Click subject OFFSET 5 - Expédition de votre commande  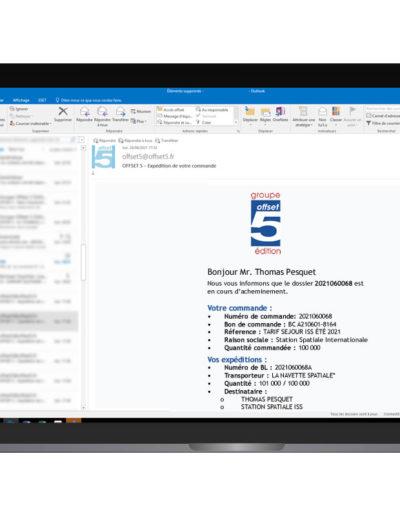[x=169, y=166]
